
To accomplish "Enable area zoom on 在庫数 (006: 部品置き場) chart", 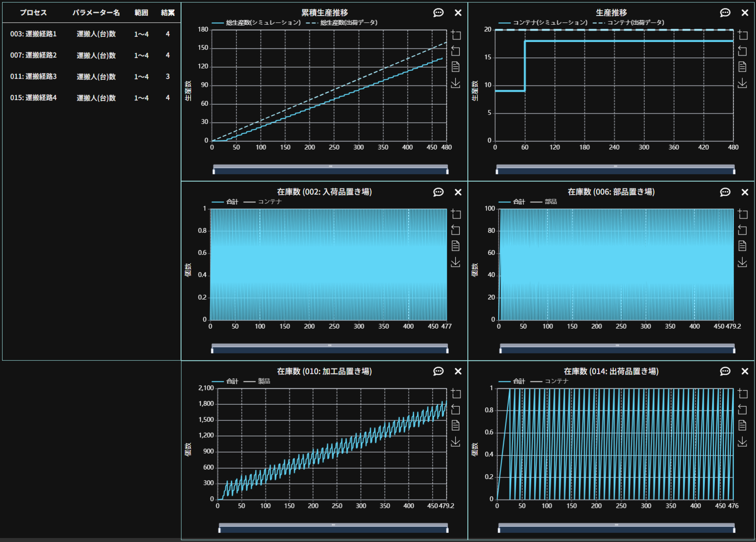I will point(742,214).
